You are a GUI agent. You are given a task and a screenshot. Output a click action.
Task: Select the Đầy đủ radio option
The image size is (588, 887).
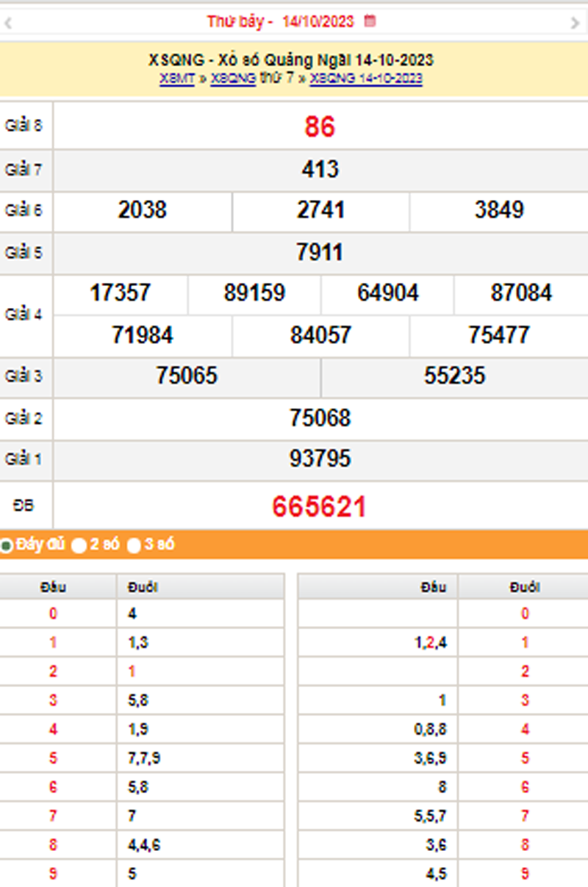pyautogui.click(x=7, y=545)
